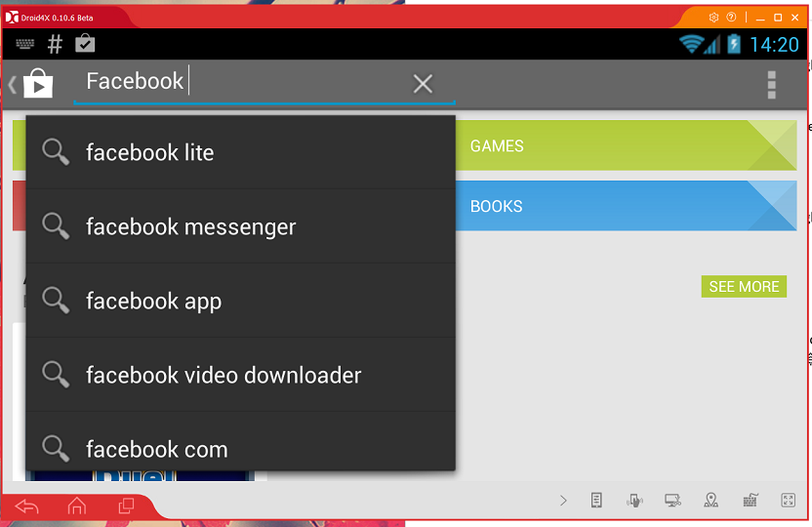This screenshot has height=527, width=812.
Task: Tap the keyboard icon in status bar
Action: point(24,44)
